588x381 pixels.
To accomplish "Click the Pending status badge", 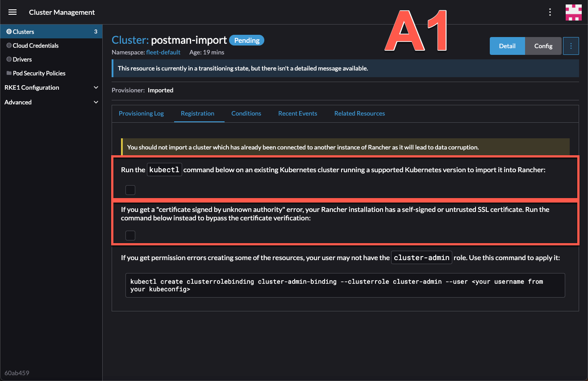I will point(246,40).
